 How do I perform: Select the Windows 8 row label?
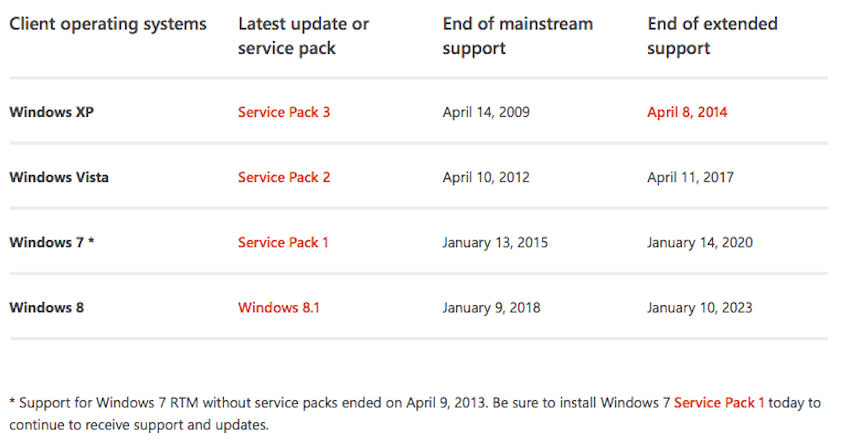(47, 307)
